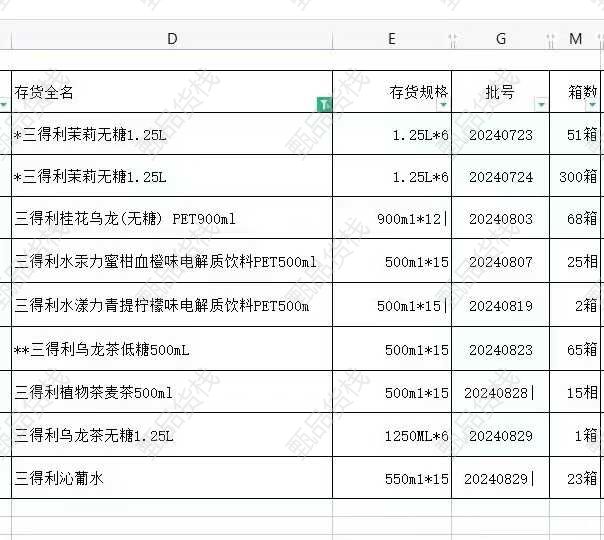Image resolution: width=604 pixels, height=540 pixels.
Task: Open the 存货规格 filter dropdown
Action: point(443,104)
